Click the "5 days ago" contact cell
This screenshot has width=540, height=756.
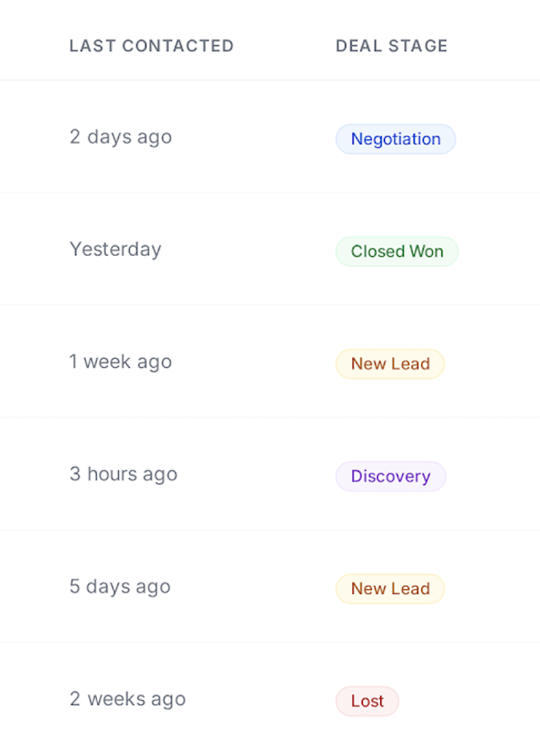point(120,587)
